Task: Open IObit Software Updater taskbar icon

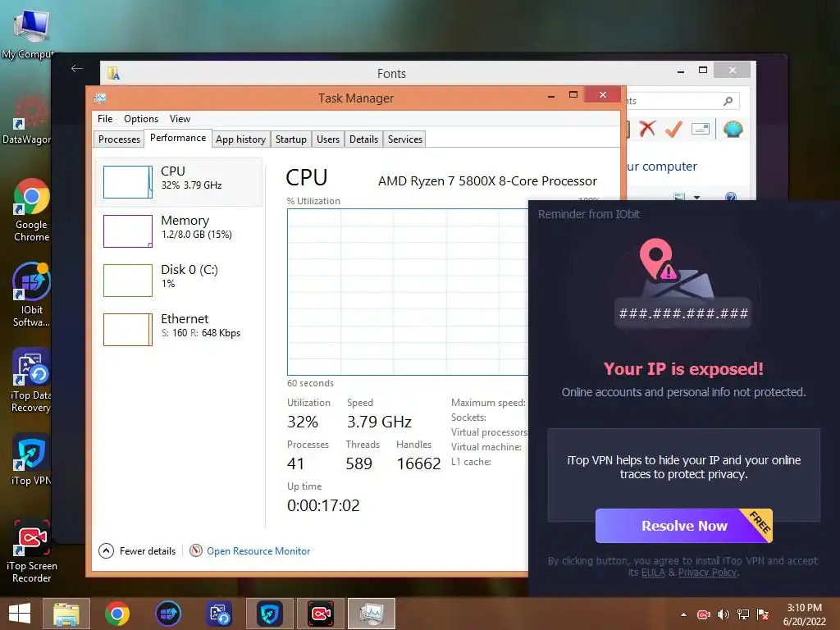Action: (x=168, y=614)
